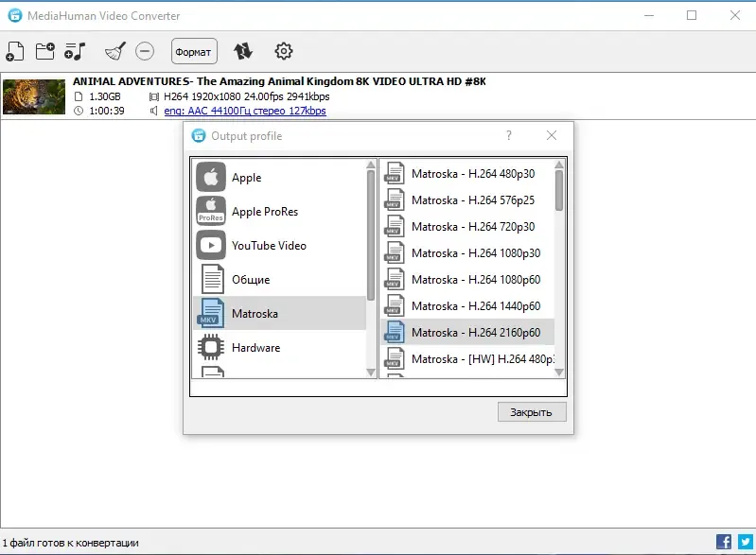
Task: Click the Add folder toolbar icon
Action: coord(45,51)
